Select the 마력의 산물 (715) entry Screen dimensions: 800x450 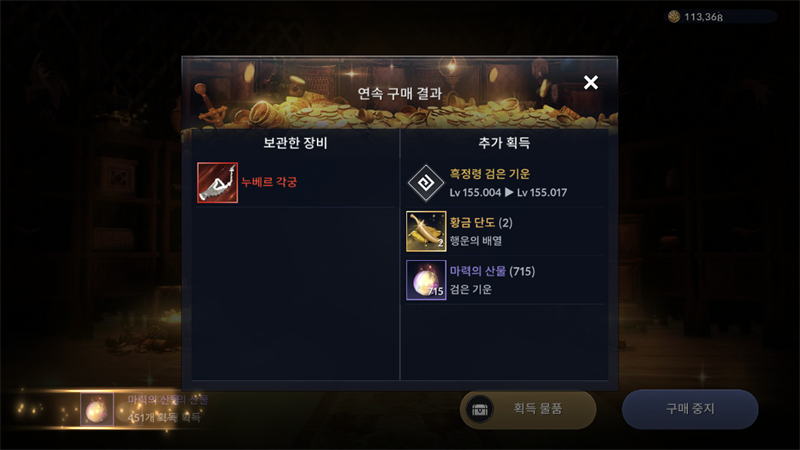click(x=505, y=280)
